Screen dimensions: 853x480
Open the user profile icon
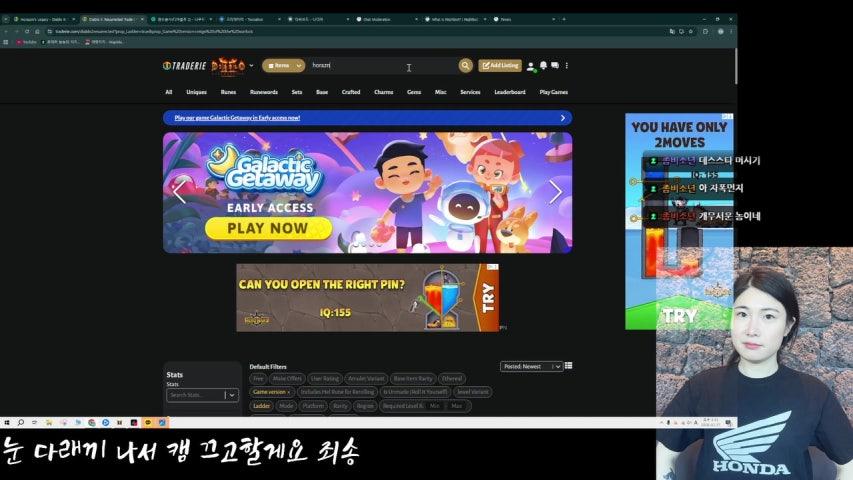point(531,66)
